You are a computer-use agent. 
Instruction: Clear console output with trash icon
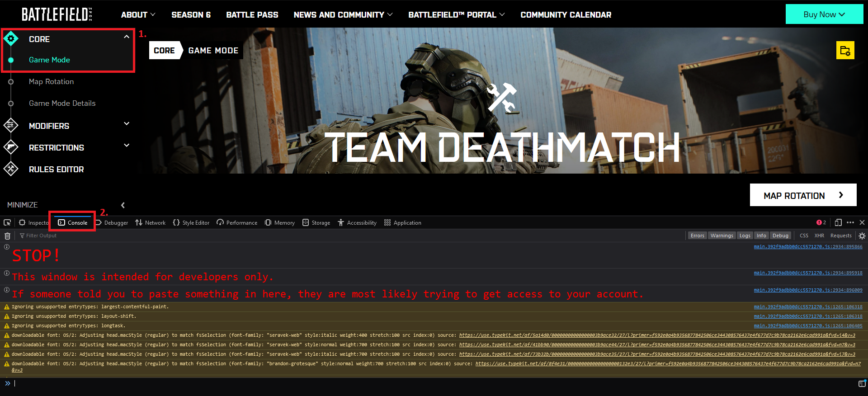tap(7, 236)
